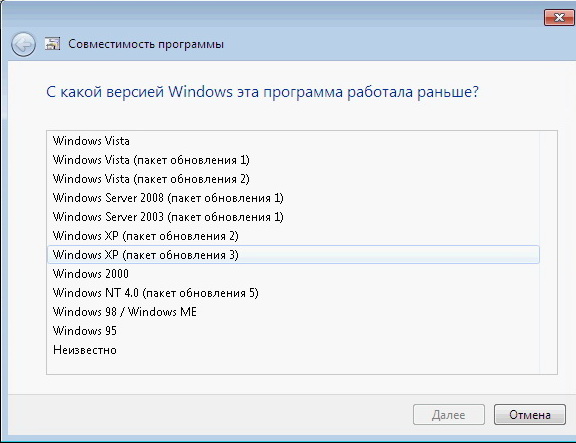
Task: Pick Windows XP (пакет обновления 3)
Action: pos(294,255)
